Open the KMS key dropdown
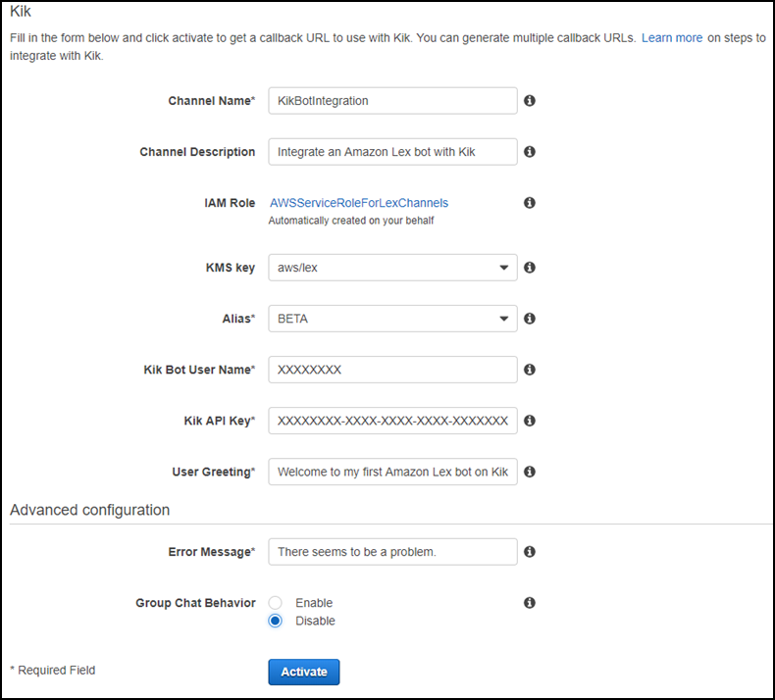The height and width of the screenshot is (700, 775). (x=392, y=268)
